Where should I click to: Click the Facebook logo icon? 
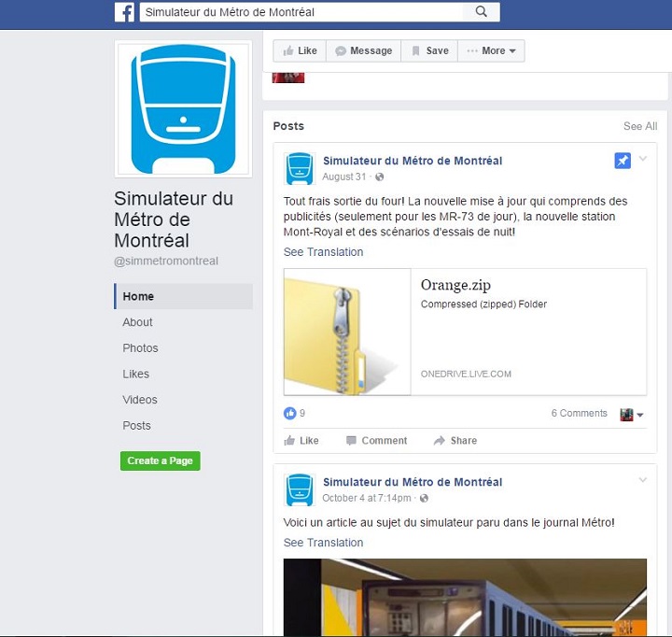click(x=124, y=12)
